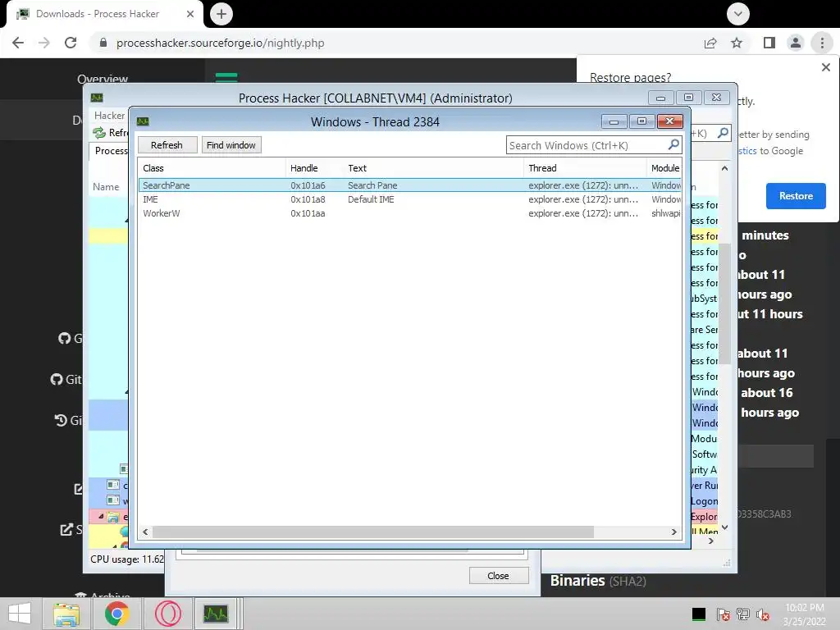The height and width of the screenshot is (630, 840).
Task: Click the magnifier icon in Search Windows
Action: click(673, 144)
